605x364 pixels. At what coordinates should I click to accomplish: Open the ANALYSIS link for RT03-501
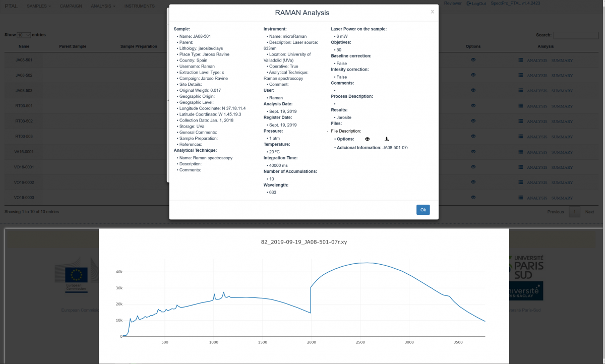536,106
